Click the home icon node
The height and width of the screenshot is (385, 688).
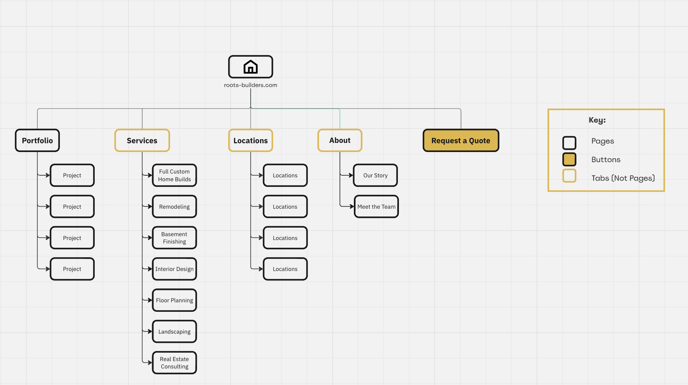250,67
